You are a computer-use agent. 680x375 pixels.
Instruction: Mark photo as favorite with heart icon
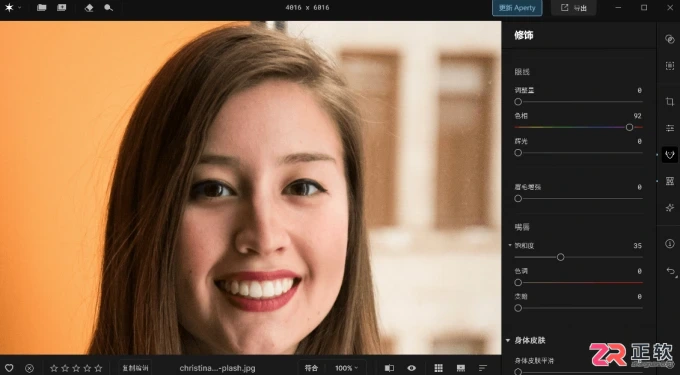(9, 368)
